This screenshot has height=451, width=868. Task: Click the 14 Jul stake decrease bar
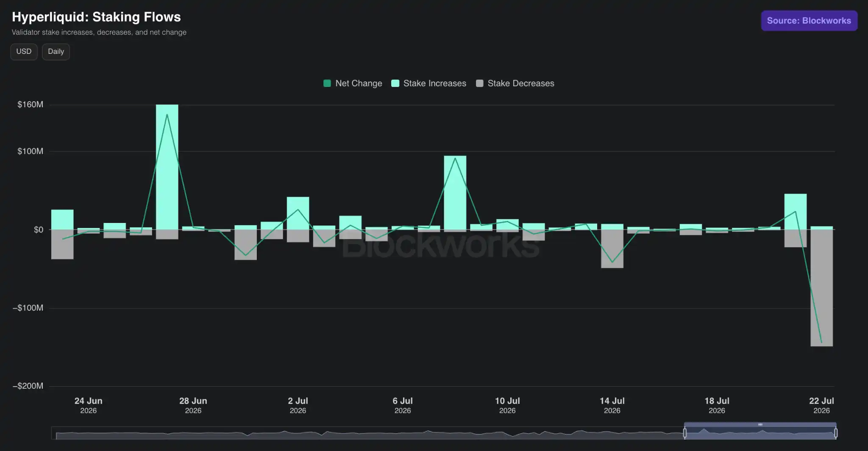pos(612,249)
